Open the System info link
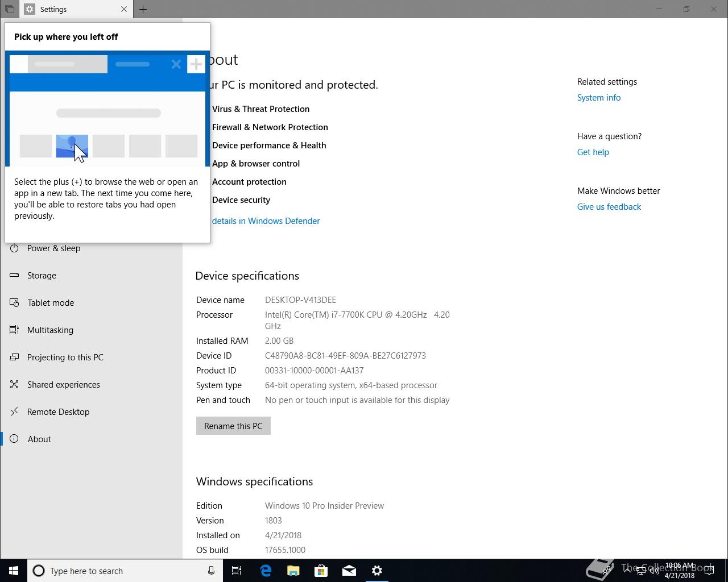 [599, 98]
